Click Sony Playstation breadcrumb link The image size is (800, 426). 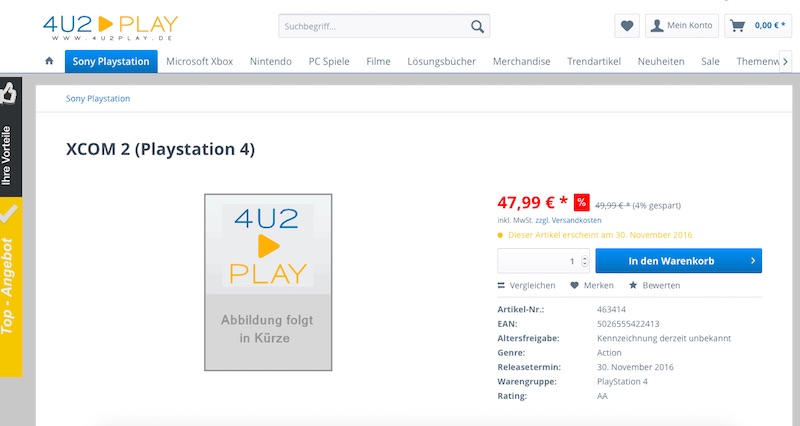click(x=98, y=98)
